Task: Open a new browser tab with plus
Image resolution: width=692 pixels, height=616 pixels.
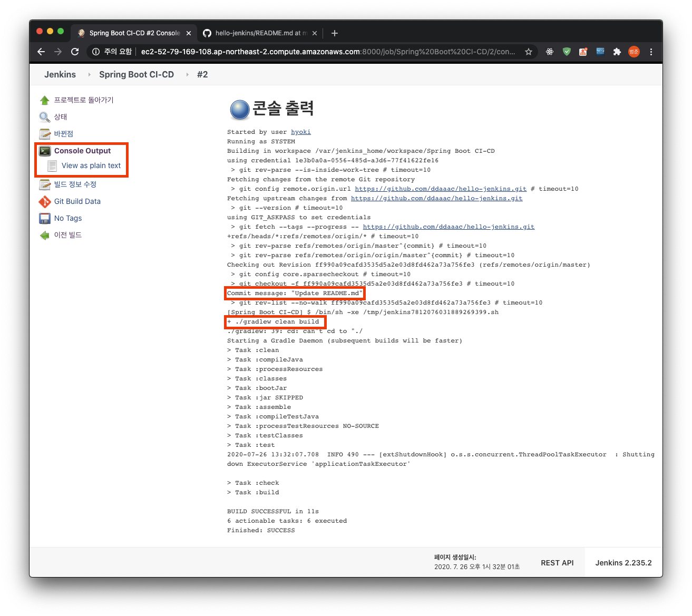Action: pyautogui.click(x=335, y=33)
